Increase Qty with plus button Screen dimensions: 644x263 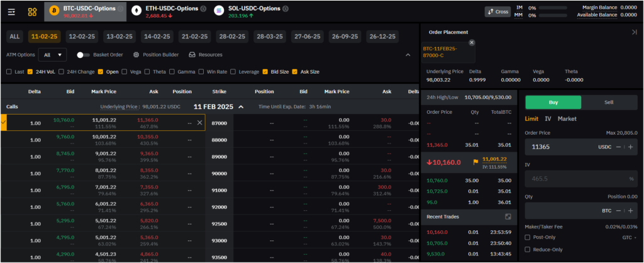click(x=630, y=210)
